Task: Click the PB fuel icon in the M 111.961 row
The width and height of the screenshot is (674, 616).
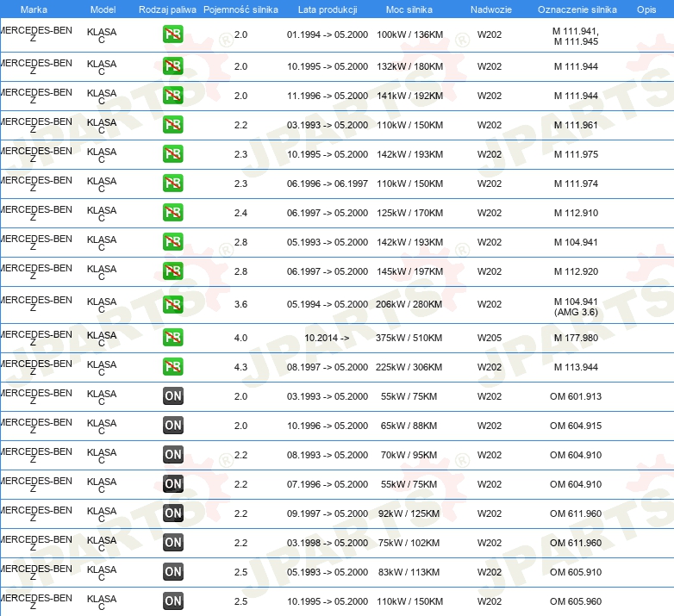Action: click(x=172, y=125)
